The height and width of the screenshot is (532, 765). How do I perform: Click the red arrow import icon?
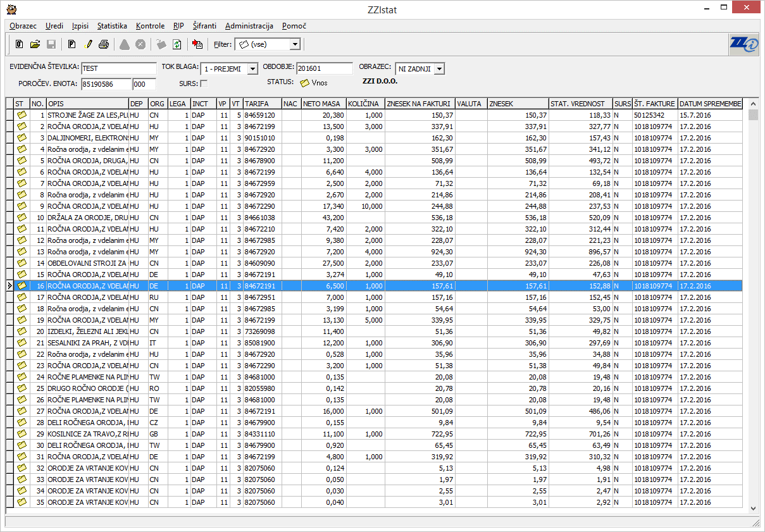click(197, 44)
